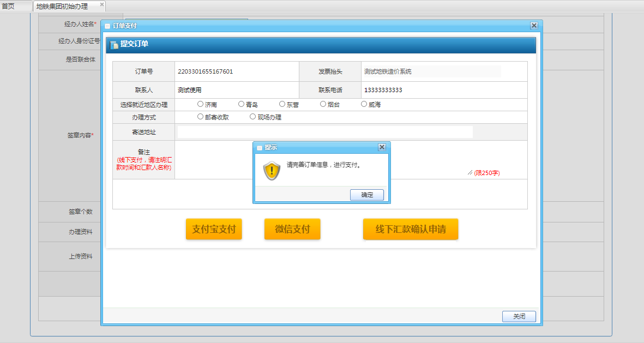Close the 地铁集团初始办理 tab
The height and width of the screenshot is (343, 644).
click(x=102, y=4)
